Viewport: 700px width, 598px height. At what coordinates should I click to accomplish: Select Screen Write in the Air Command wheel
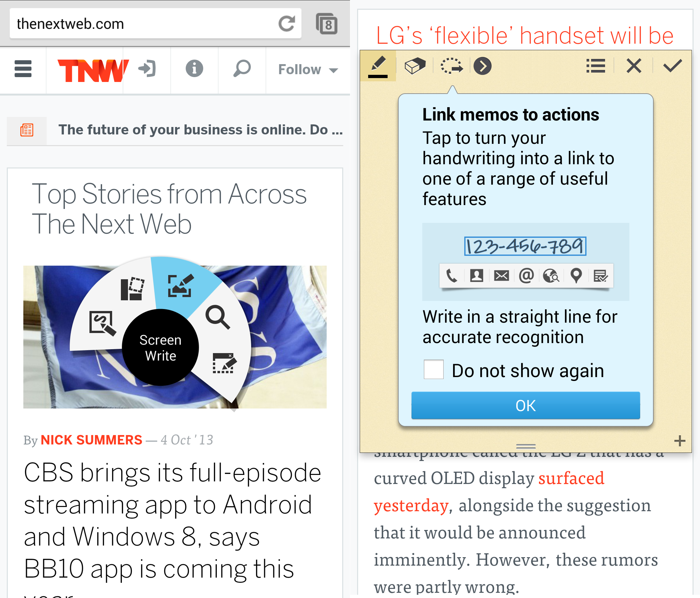[x=180, y=286]
